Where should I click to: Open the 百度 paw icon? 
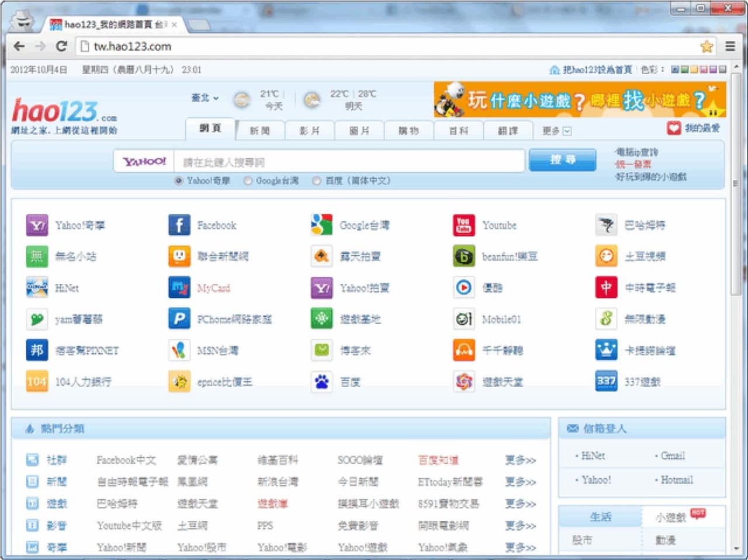tap(321, 382)
